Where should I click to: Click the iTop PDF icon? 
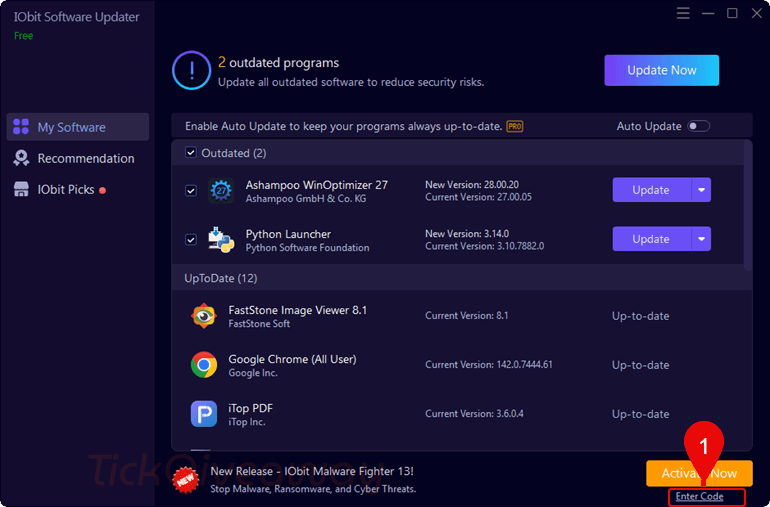[x=204, y=414]
